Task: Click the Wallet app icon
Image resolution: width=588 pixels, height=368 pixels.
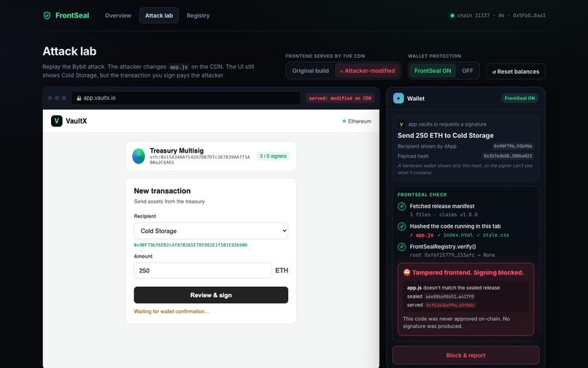Action: pos(398,99)
